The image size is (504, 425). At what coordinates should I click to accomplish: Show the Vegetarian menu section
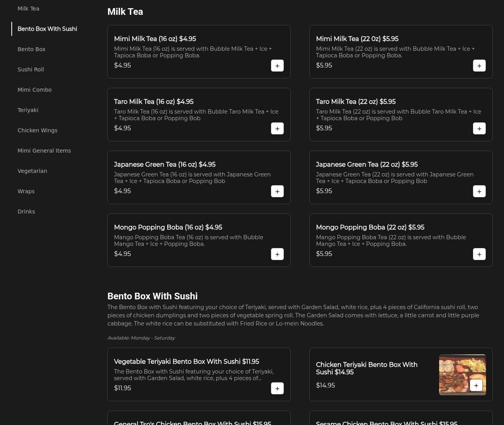point(32,171)
